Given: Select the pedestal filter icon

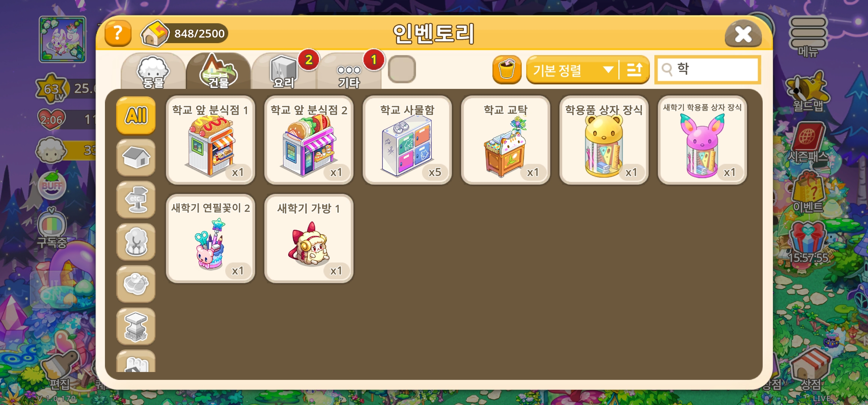Looking at the screenshot, I should [136, 327].
